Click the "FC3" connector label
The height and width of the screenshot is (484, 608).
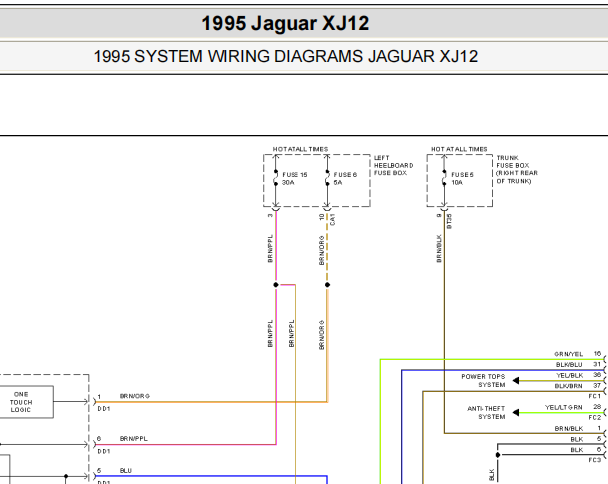594,460
